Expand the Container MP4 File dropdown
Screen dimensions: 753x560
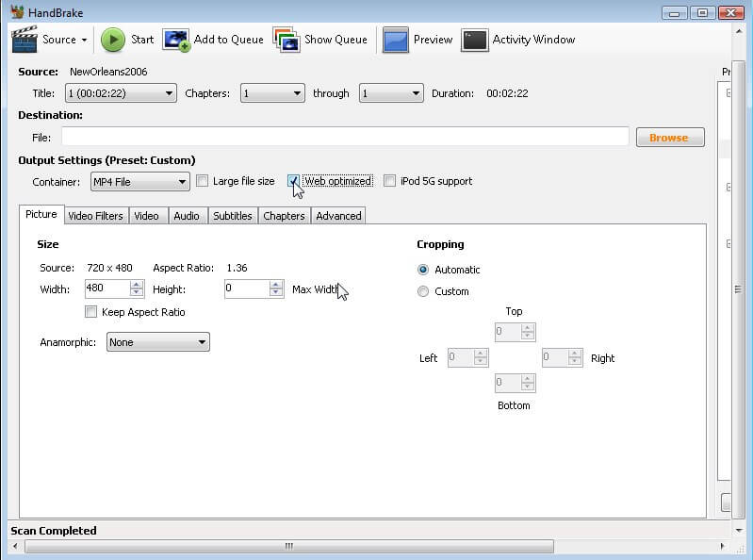(x=139, y=181)
